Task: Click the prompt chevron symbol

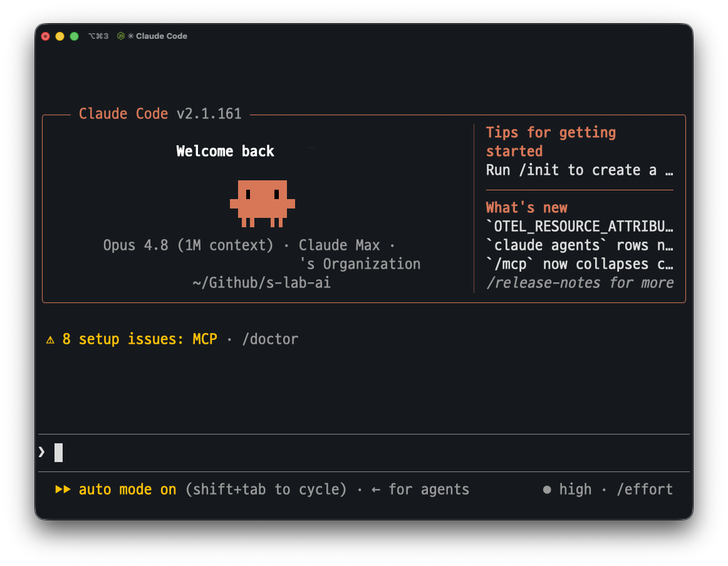Action: [42, 452]
